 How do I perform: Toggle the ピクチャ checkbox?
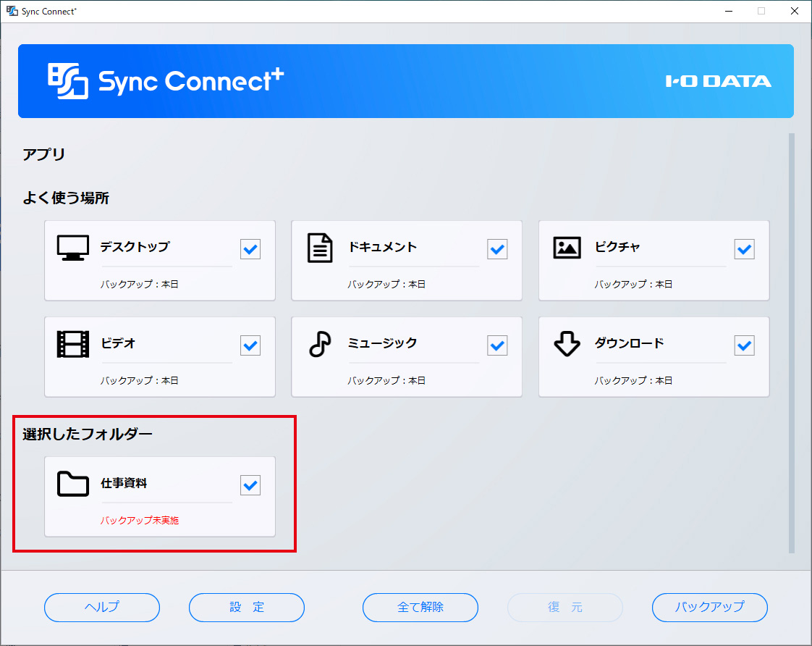pos(744,250)
